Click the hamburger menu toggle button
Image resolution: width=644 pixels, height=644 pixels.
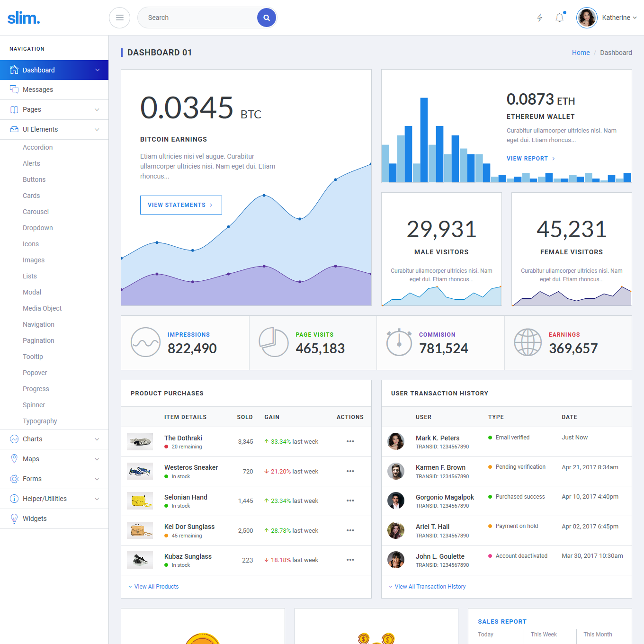(x=119, y=18)
